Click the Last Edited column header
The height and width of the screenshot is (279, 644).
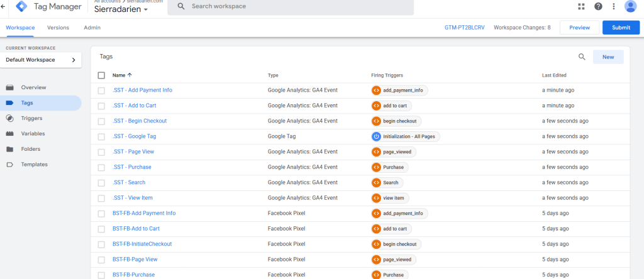554,75
